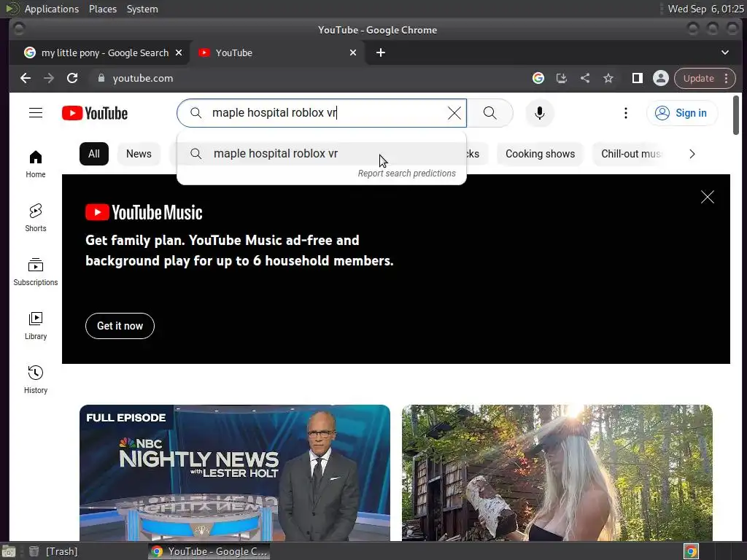Reload the current page
Screen dimensions: 747x560
[72, 78]
